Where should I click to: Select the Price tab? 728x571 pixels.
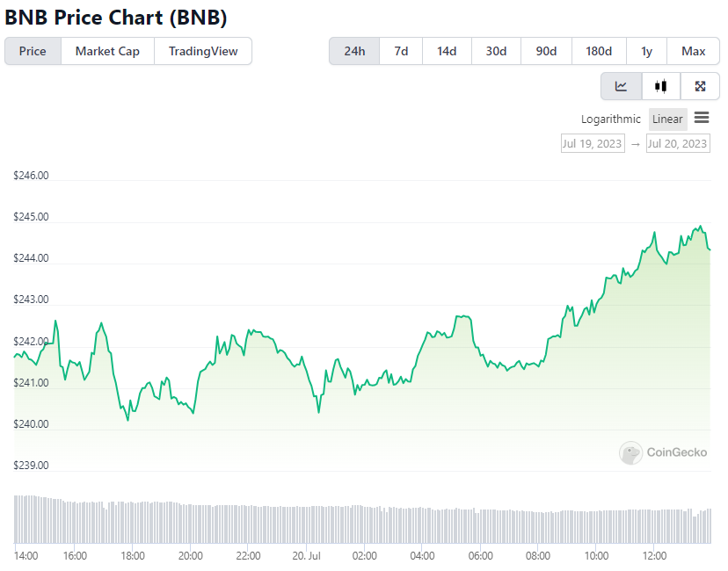pyautogui.click(x=33, y=51)
